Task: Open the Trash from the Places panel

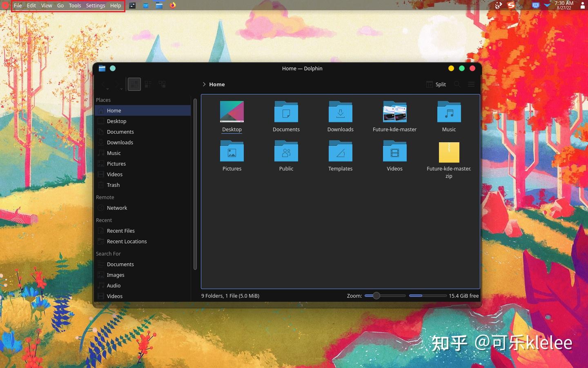Action: [113, 185]
